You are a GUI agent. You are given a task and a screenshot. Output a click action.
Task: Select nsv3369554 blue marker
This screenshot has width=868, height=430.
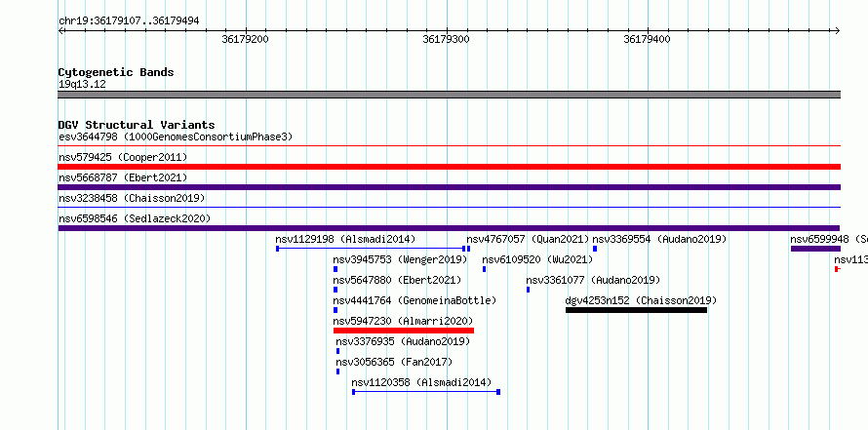point(595,249)
